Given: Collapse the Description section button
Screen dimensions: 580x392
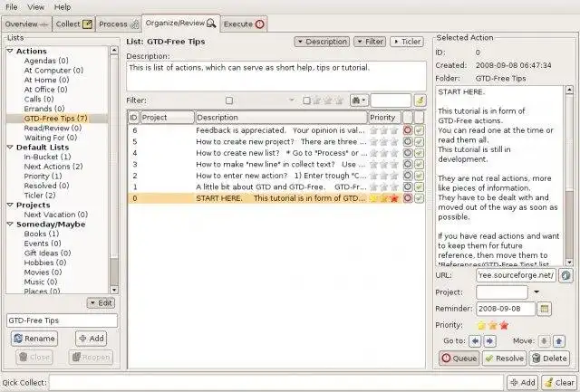Looking at the screenshot, I should pyautogui.click(x=322, y=42).
